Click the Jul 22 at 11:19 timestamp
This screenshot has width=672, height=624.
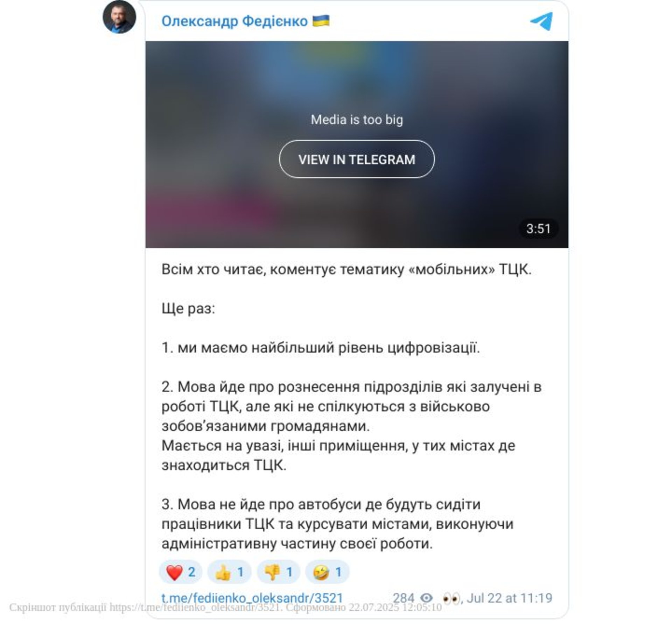[x=509, y=598]
